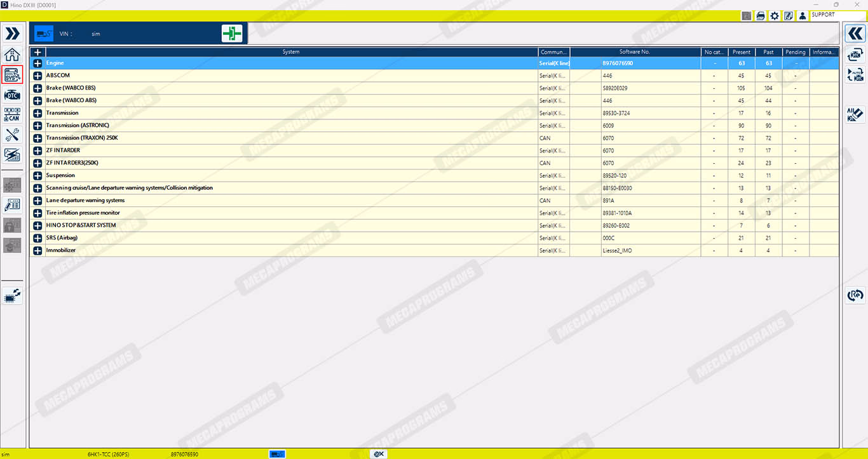This screenshot has width=868, height=459.
Task: Expand the Engine row
Action: point(37,63)
